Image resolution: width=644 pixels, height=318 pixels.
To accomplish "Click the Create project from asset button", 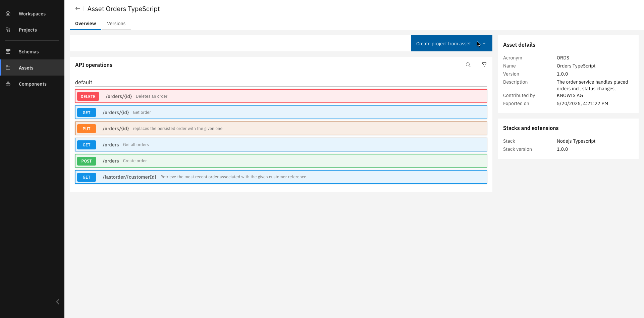I will point(443,43).
